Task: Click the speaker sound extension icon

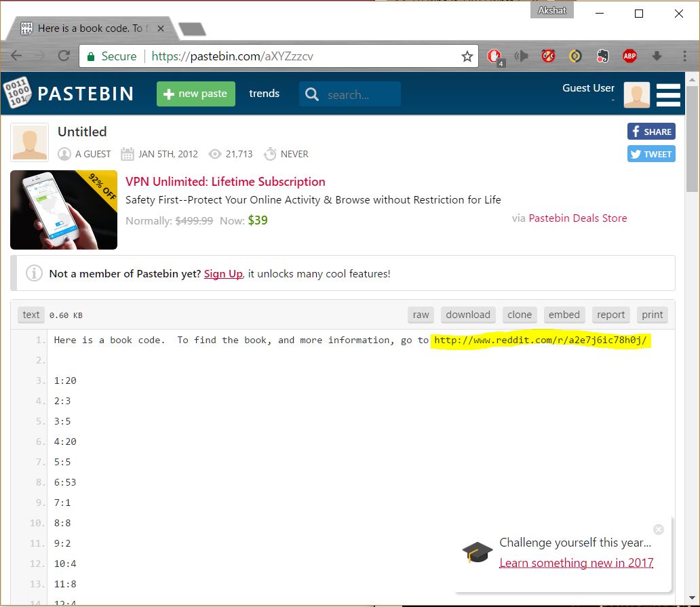Action: pos(521,56)
